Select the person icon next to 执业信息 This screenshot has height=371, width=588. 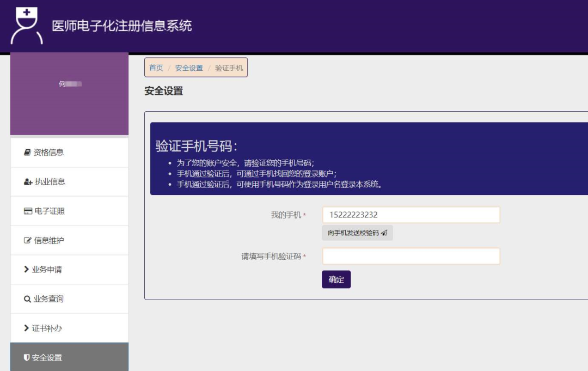click(x=27, y=182)
